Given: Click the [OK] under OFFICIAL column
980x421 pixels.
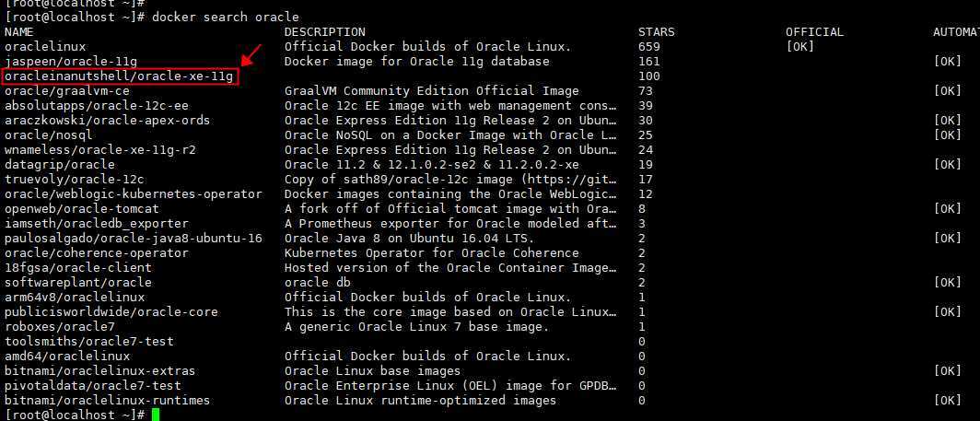Looking at the screenshot, I should point(799,46).
